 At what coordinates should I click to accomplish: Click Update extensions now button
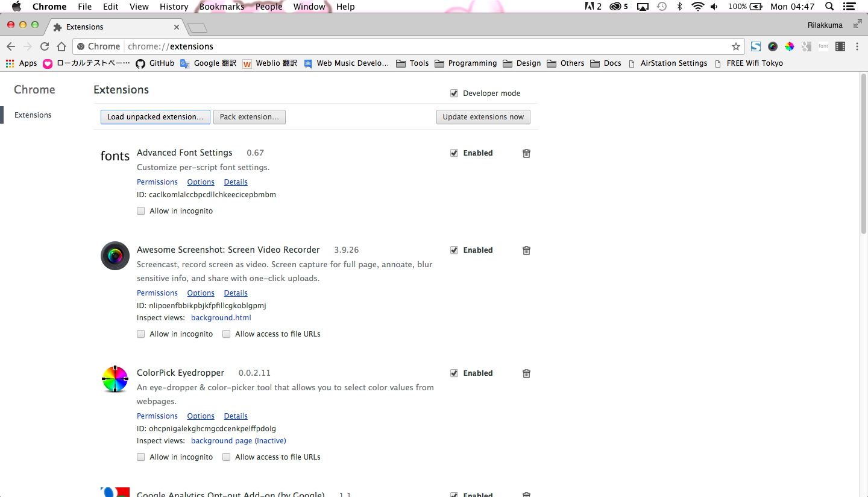[483, 117]
